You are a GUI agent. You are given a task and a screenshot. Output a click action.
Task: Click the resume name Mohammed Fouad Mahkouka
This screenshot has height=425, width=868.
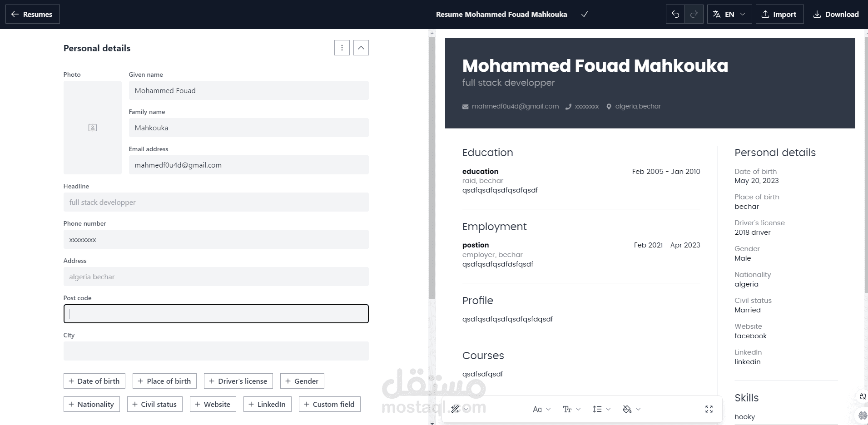595,66
